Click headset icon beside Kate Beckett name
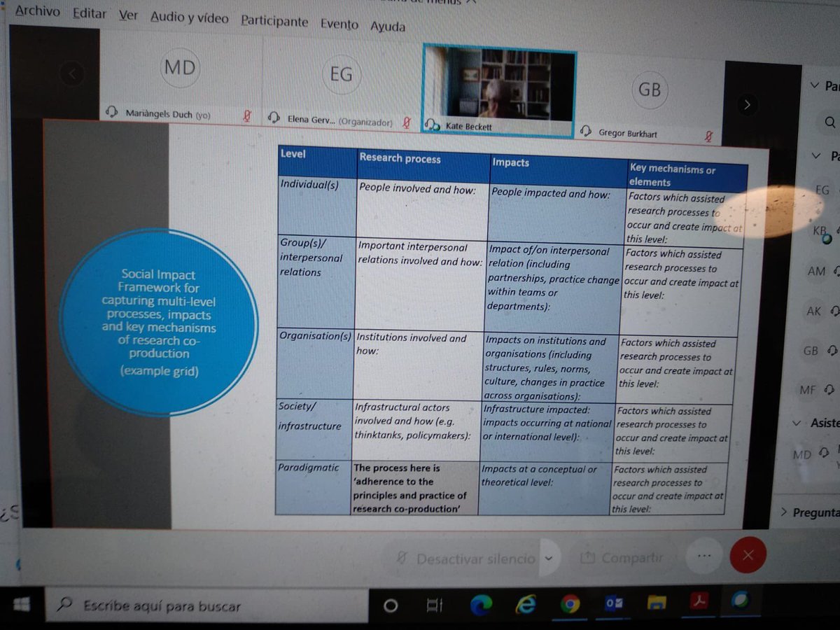Screen dimensions: 840x630 pyautogui.click(x=433, y=125)
